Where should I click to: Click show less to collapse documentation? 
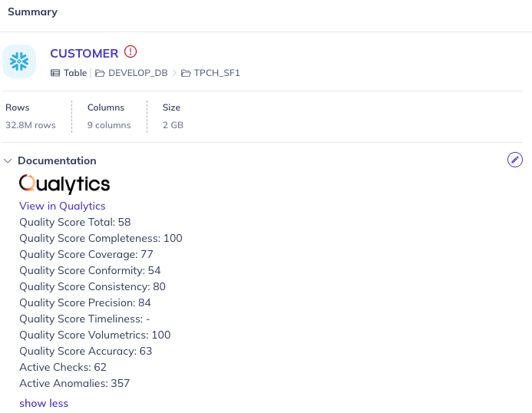pos(44,403)
